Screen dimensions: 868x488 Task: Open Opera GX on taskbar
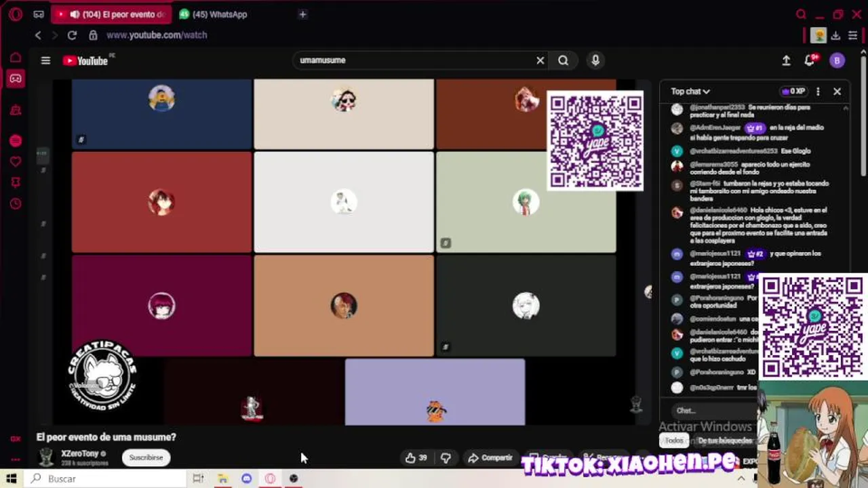(270, 479)
